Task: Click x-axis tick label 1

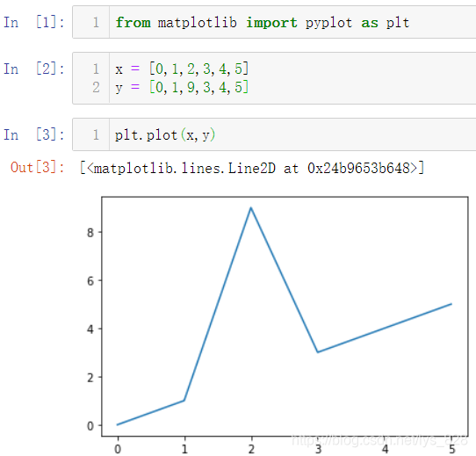Action: (x=184, y=449)
